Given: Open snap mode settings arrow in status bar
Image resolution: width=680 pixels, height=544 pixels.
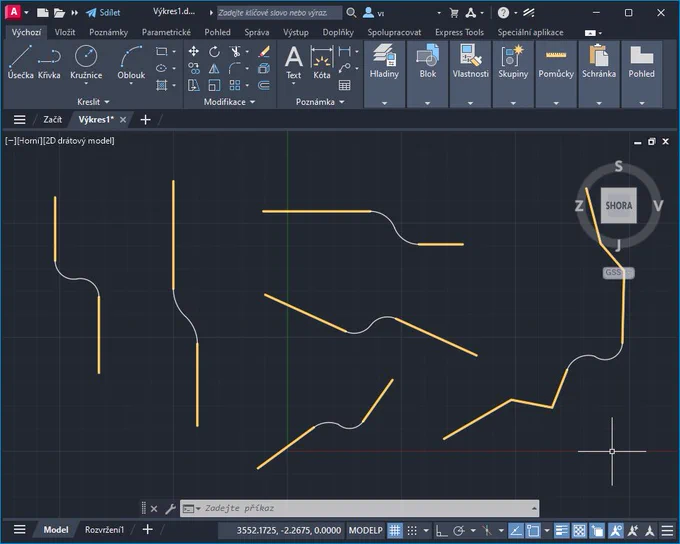Looking at the screenshot, I should coord(426,530).
